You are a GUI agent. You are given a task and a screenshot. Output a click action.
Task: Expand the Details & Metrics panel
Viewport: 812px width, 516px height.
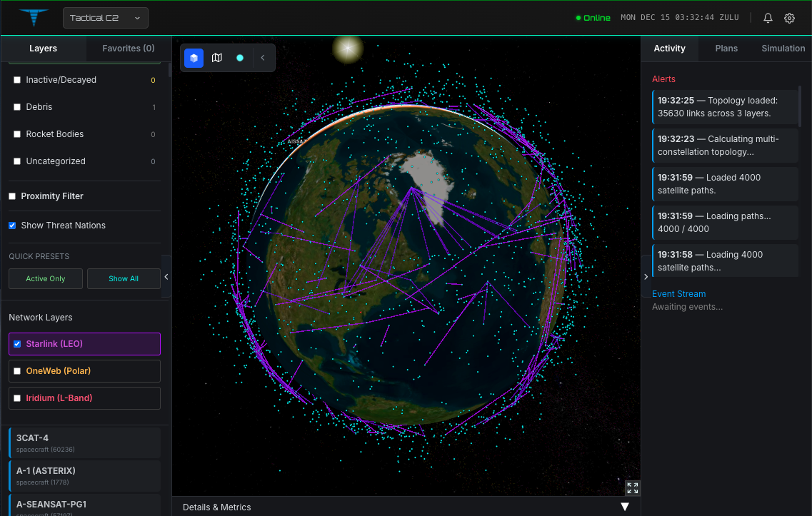pos(624,507)
